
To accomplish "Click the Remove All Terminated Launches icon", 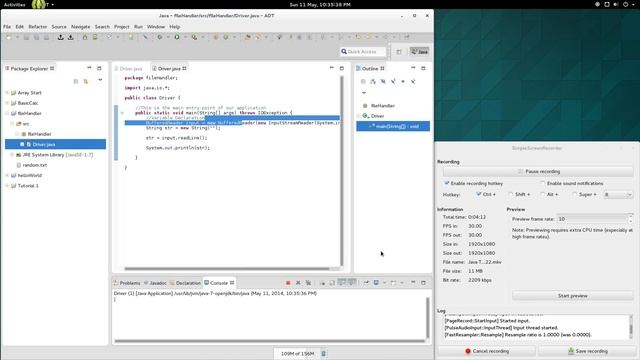I will click(308, 283).
